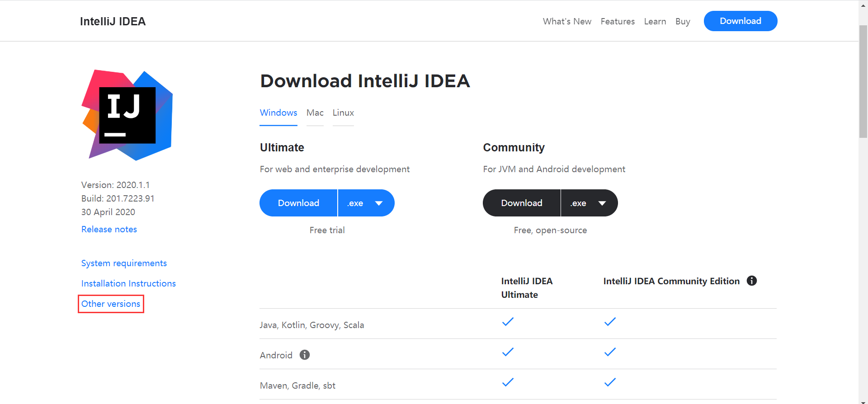Download the Ultimate edition
Image resolution: width=868 pixels, height=404 pixels.
pos(298,203)
